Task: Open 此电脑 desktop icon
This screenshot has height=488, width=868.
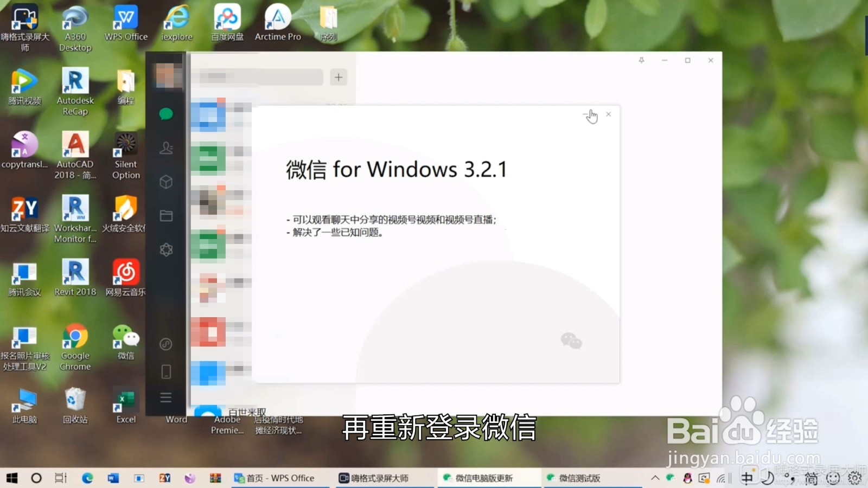Action: [24, 406]
